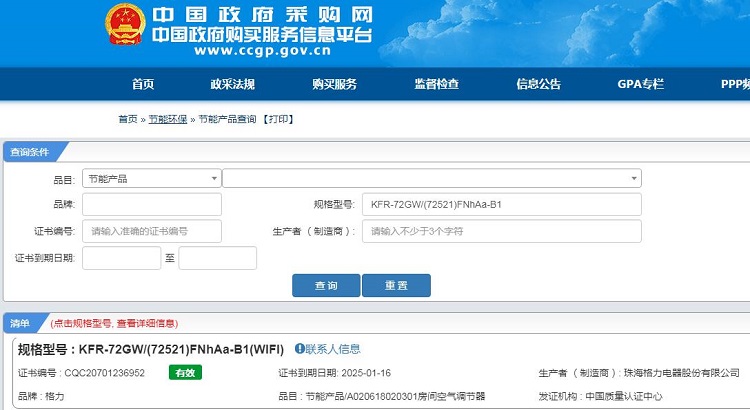Expand the 品目 节能产品 dropdown
The height and width of the screenshot is (410, 750).
(152, 178)
